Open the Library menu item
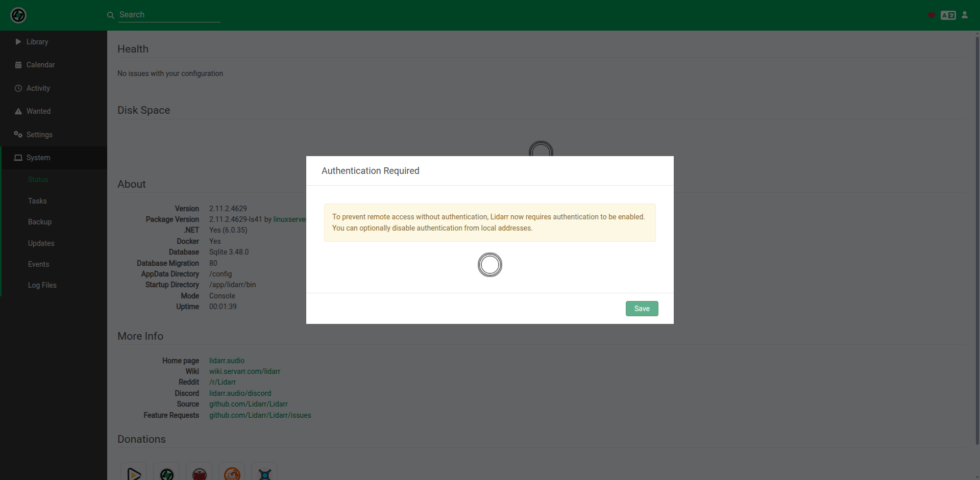The width and height of the screenshot is (980, 480). point(54,42)
